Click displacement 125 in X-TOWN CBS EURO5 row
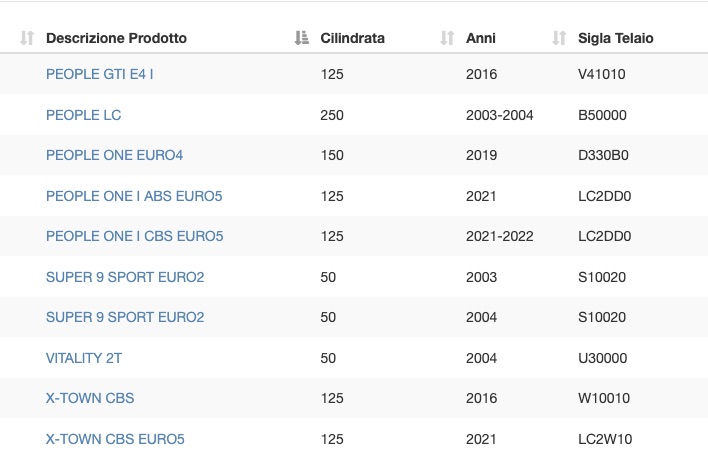Screen dimensions: 708x466 [332, 439]
